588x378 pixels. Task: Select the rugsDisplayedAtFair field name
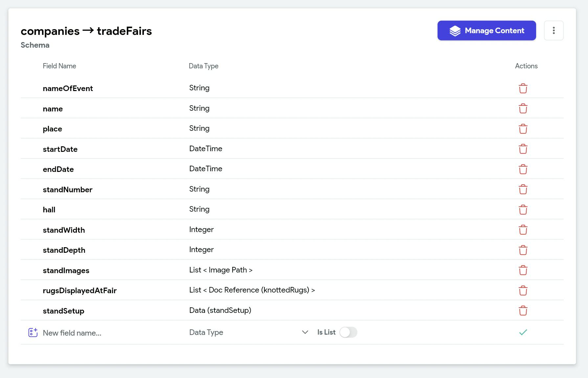point(80,291)
